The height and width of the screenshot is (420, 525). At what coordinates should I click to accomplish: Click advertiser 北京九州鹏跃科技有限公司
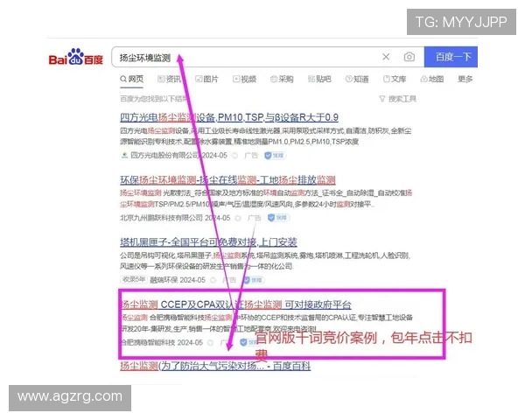click(x=161, y=218)
